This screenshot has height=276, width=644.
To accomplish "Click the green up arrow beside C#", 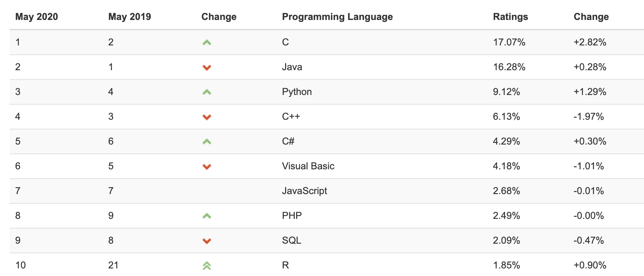I will click(x=207, y=142).
